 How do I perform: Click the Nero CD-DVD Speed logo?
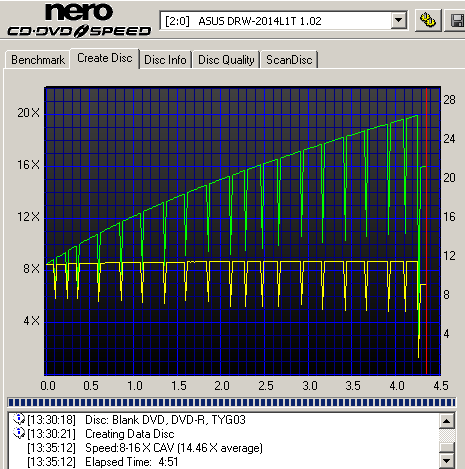(79, 20)
